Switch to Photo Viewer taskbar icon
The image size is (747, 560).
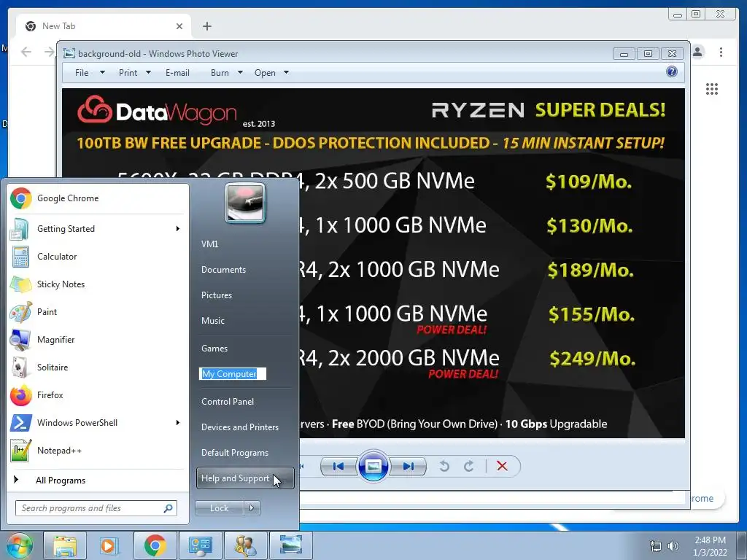click(291, 545)
